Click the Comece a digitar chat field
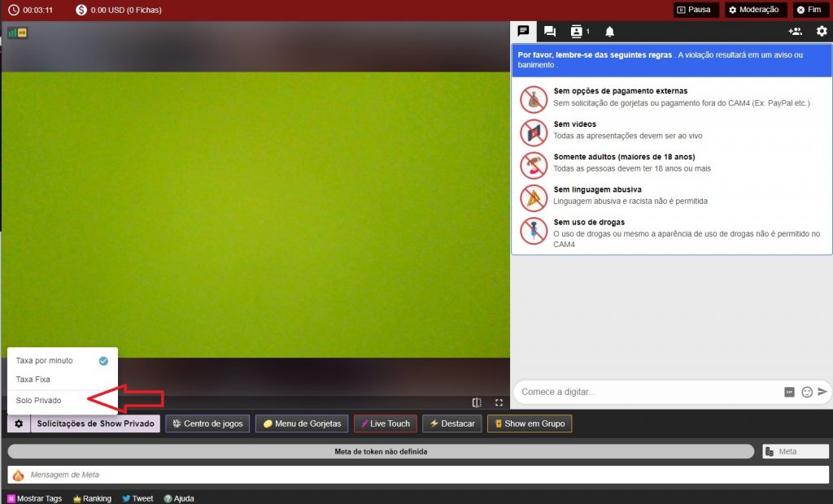The width and height of the screenshot is (833, 504). coord(647,392)
